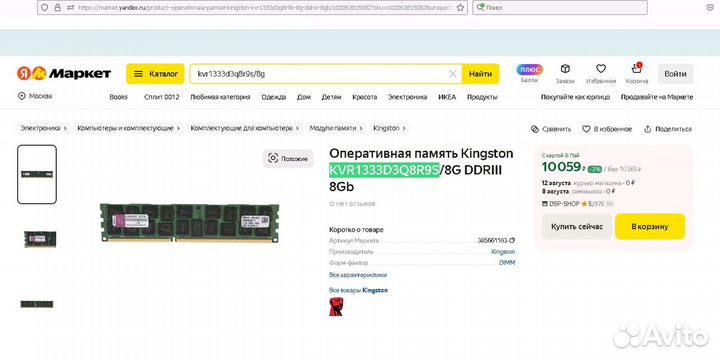Expand the Kingston breadcrumb
This screenshot has height=361, width=720.
(389, 128)
